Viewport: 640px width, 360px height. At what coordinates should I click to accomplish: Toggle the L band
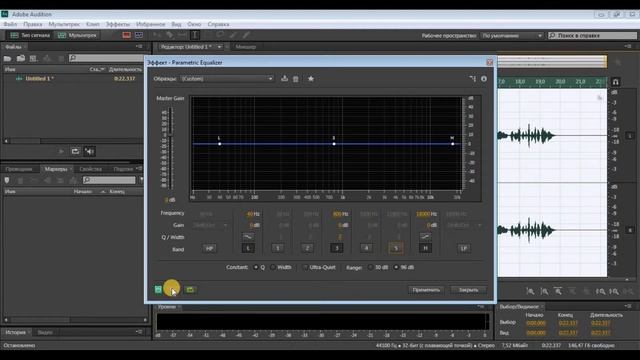pyautogui.click(x=248, y=248)
